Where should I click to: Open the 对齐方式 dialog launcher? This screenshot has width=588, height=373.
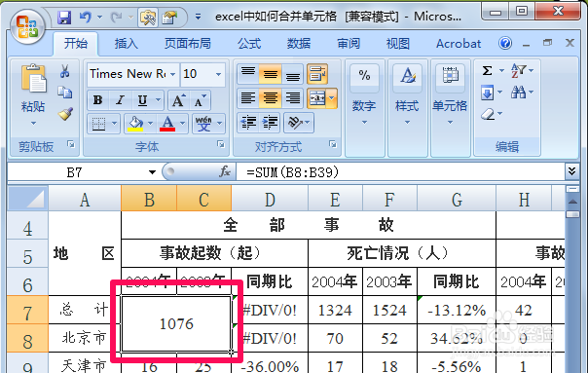(333, 144)
